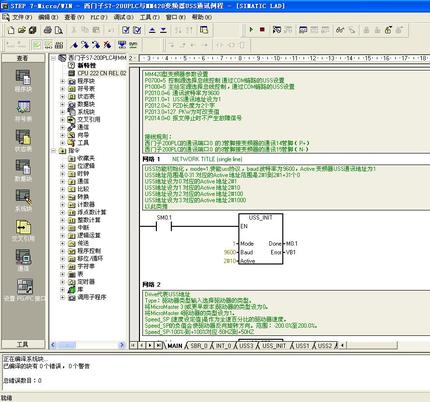Open the 工具(T) menu

pos(149,17)
